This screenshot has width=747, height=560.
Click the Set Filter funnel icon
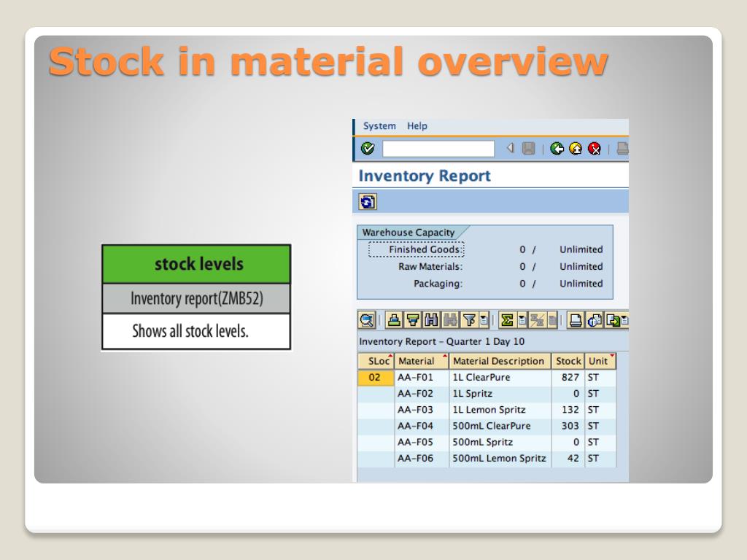[469, 320]
